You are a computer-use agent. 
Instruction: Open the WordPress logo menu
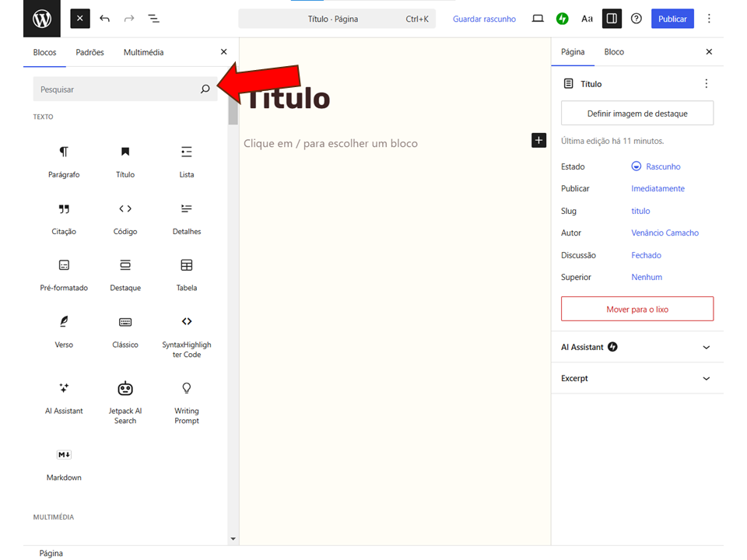point(42,19)
